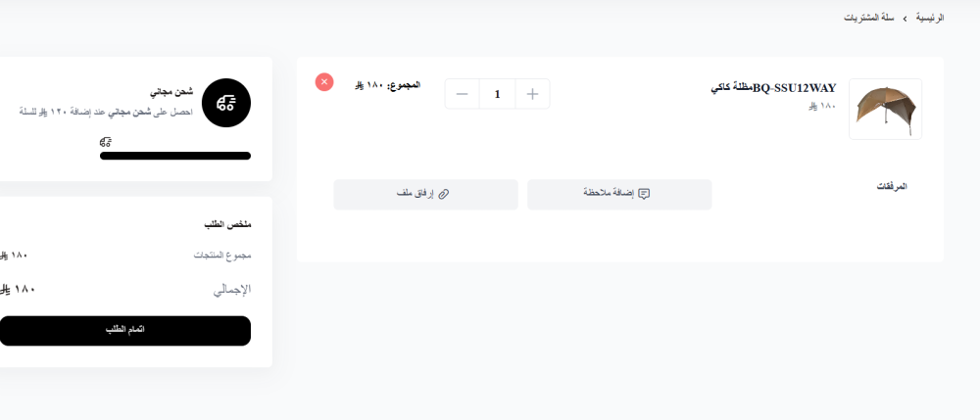Click the small truck icon above progress bar
Viewport: 980px width, 420px height.
[x=106, y=142]
